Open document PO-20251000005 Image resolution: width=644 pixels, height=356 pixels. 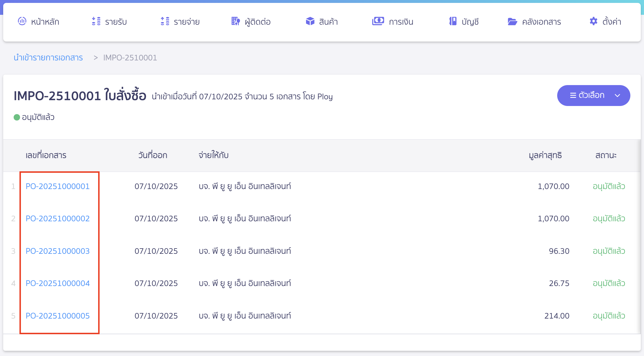pyautogui.click(x=57, y=316)
